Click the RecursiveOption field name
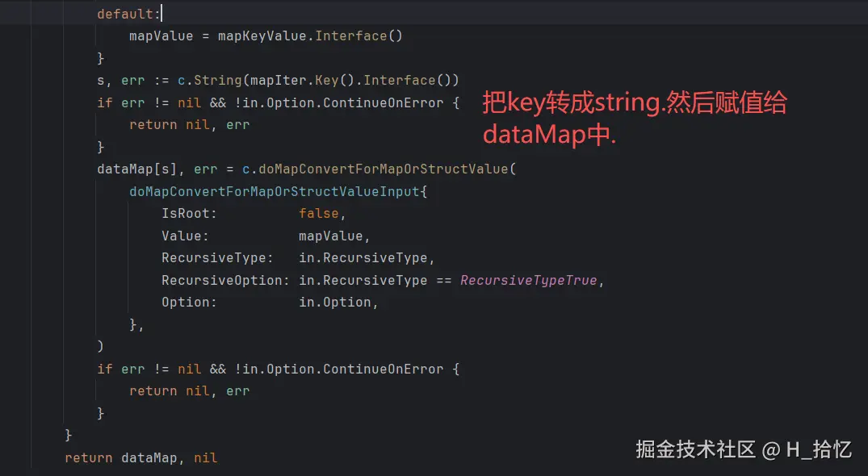The image size is (868, 476). [x=221, y=280]
